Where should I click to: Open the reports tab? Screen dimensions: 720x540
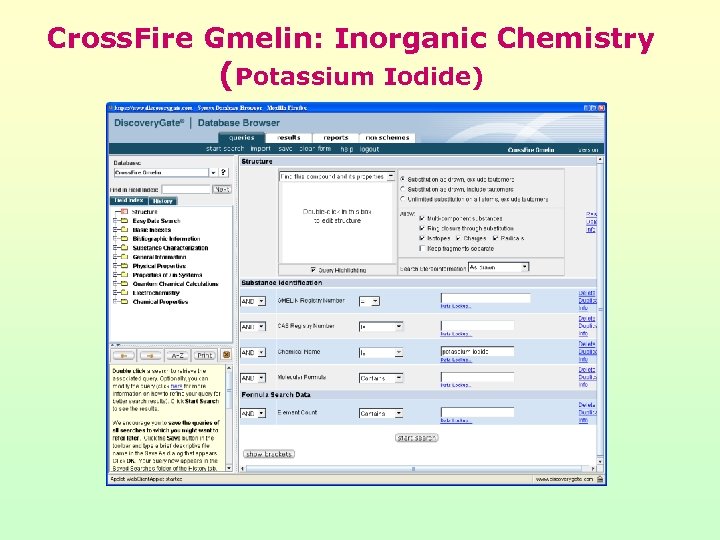point(336,138)
